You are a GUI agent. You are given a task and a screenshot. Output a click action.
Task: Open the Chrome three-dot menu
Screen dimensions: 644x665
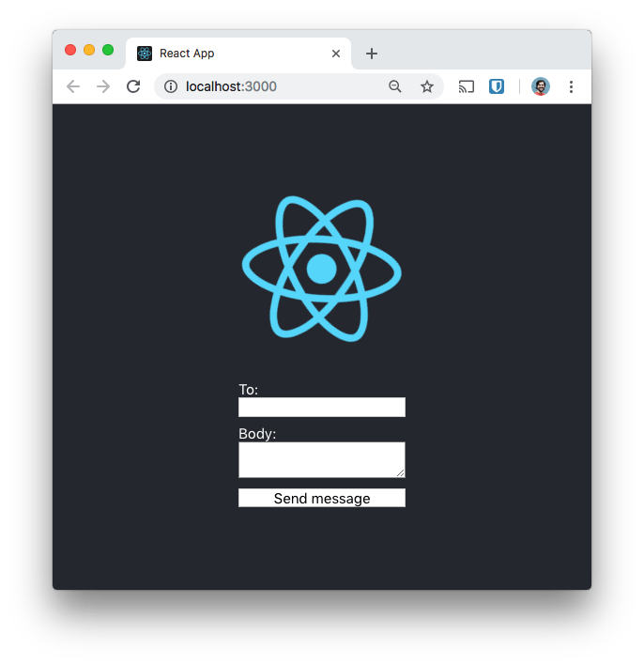coord(571,86)
